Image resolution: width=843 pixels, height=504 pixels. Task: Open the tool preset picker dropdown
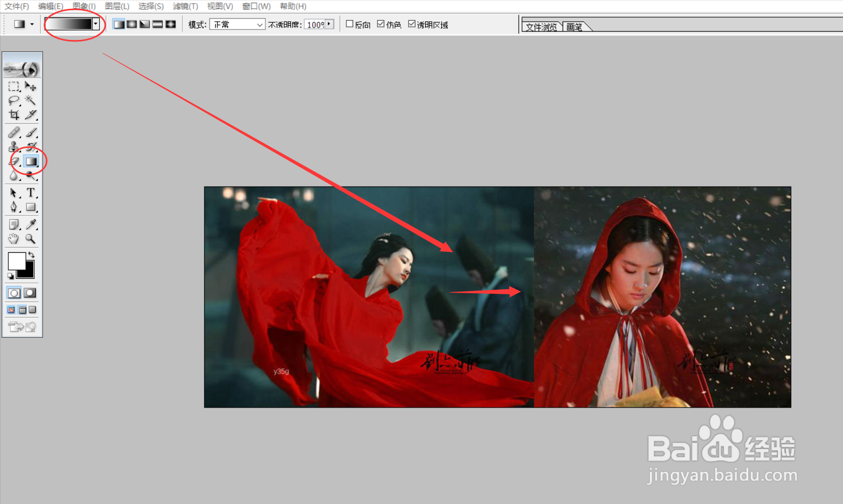[32, 24]
